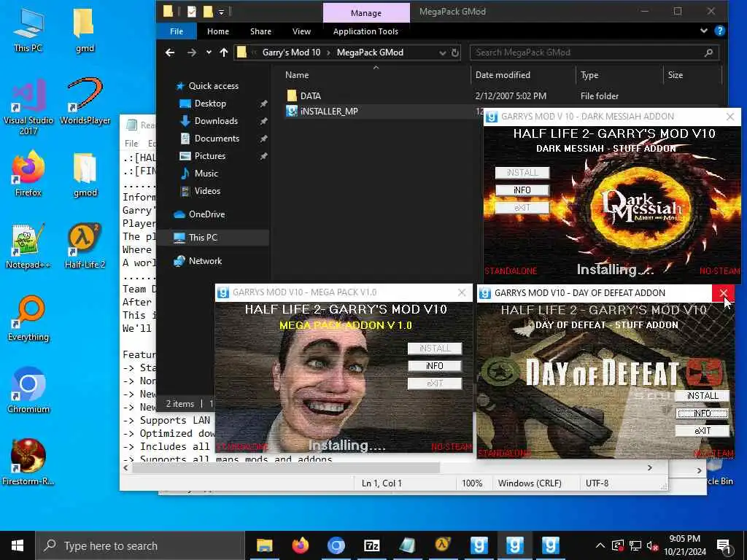Show hidden system tray icons
The image size is (747, 560).
point(600,545)
